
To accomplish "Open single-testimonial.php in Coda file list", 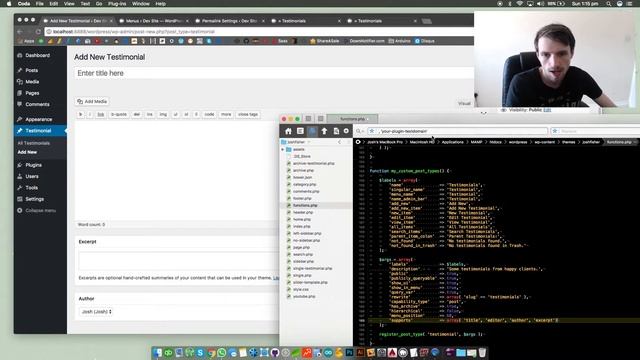I will [x=312, y=269].
